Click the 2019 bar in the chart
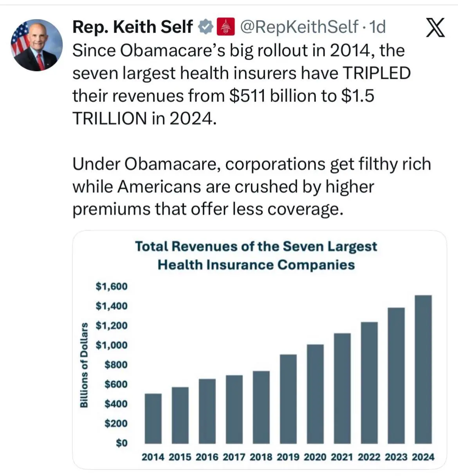The width and height of the screenshot is (458, 476). point(289,399)
